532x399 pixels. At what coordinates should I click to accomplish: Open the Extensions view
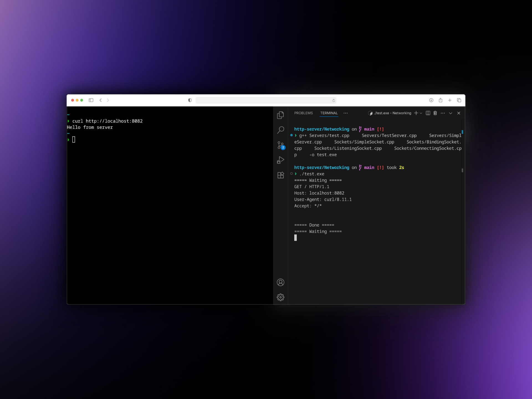(x=280, y=175)
